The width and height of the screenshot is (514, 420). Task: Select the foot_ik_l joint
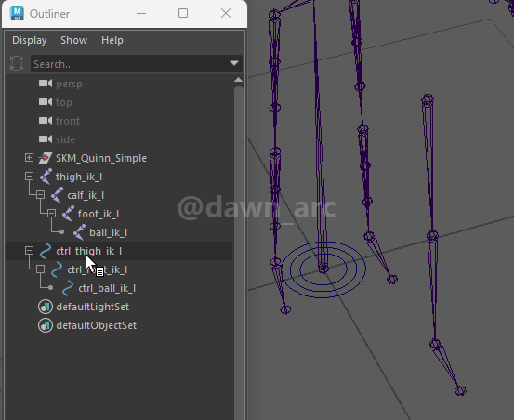(x=99, y=215)
